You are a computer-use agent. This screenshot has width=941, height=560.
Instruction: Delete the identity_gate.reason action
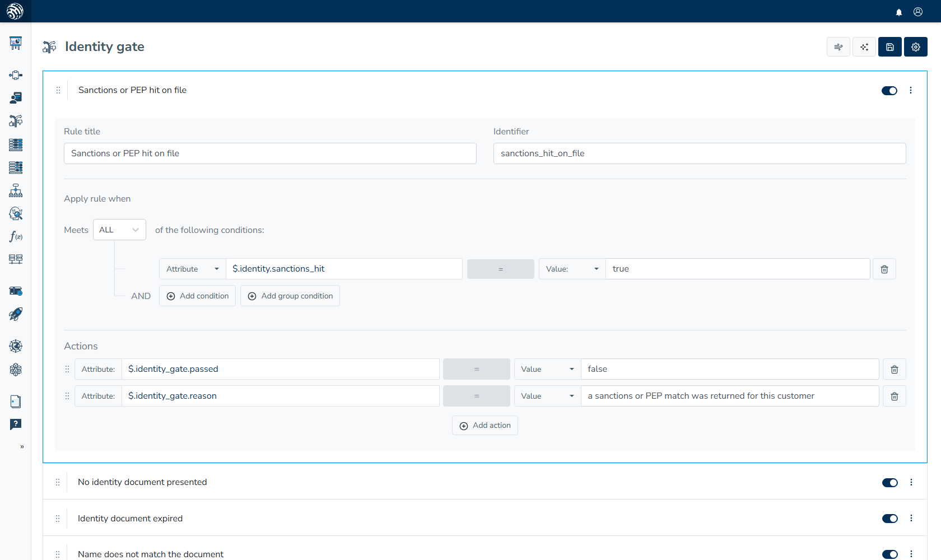pos(895,396)
